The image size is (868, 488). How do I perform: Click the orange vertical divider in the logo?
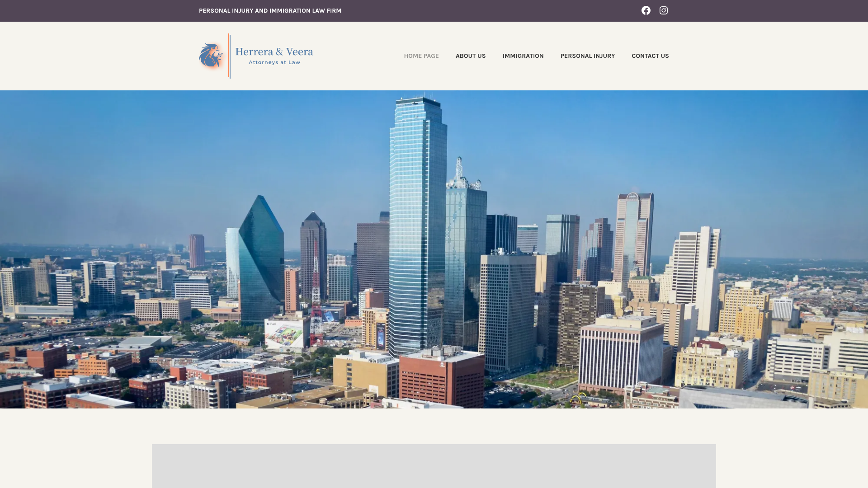click(x=230, y=56)
